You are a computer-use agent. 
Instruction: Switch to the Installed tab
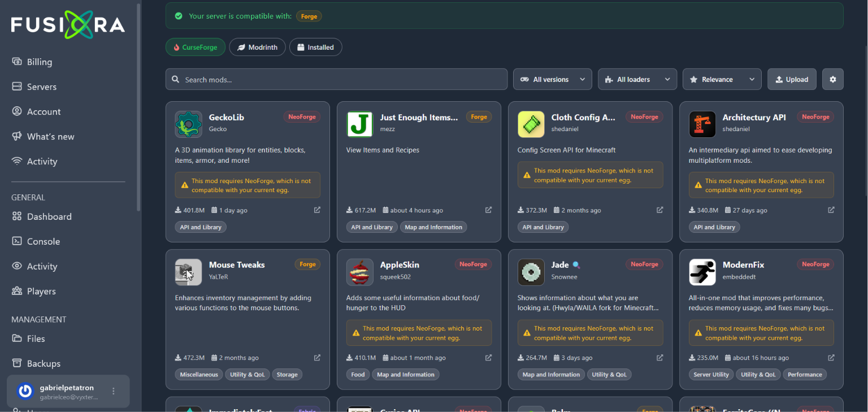point(315,47)
